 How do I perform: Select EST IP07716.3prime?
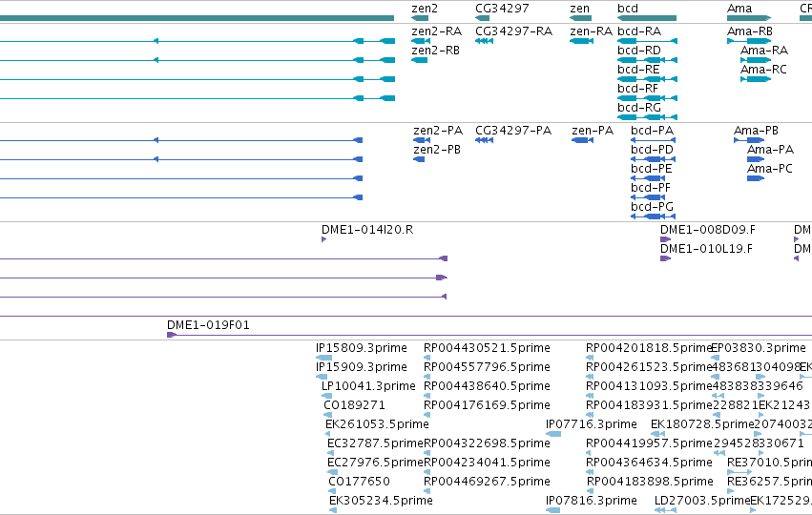coord(592,425)
